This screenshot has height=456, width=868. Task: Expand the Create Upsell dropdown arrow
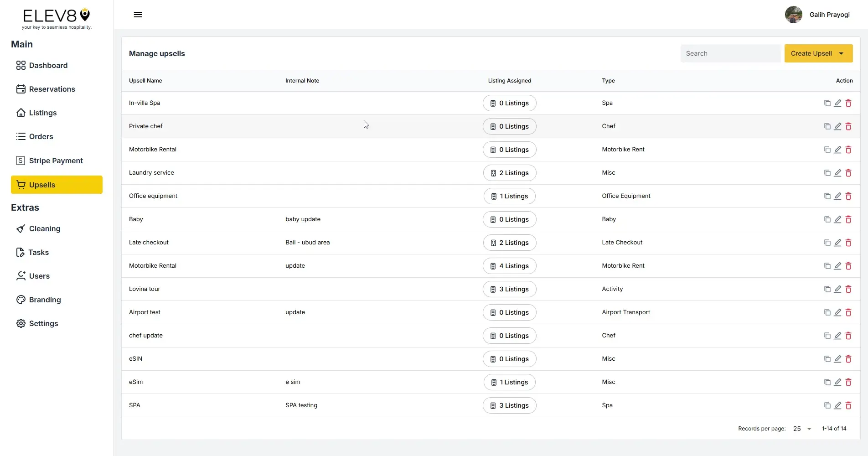tap(841, 53)
